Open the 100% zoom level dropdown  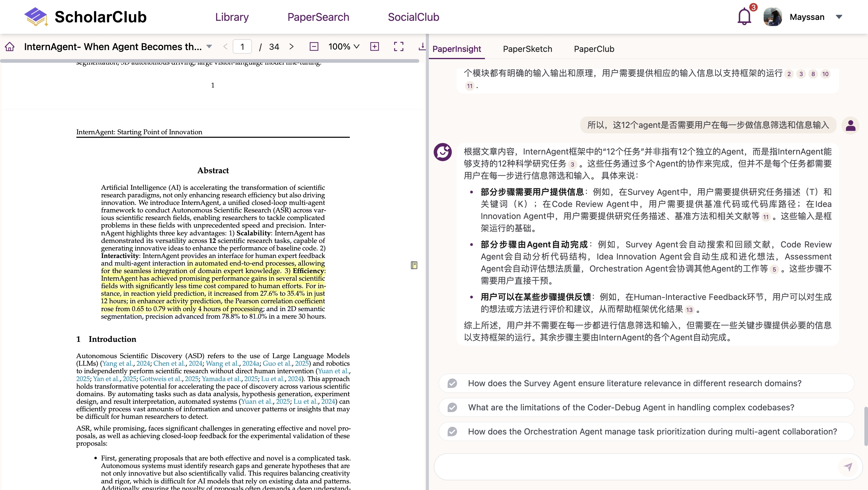(344, 46)
